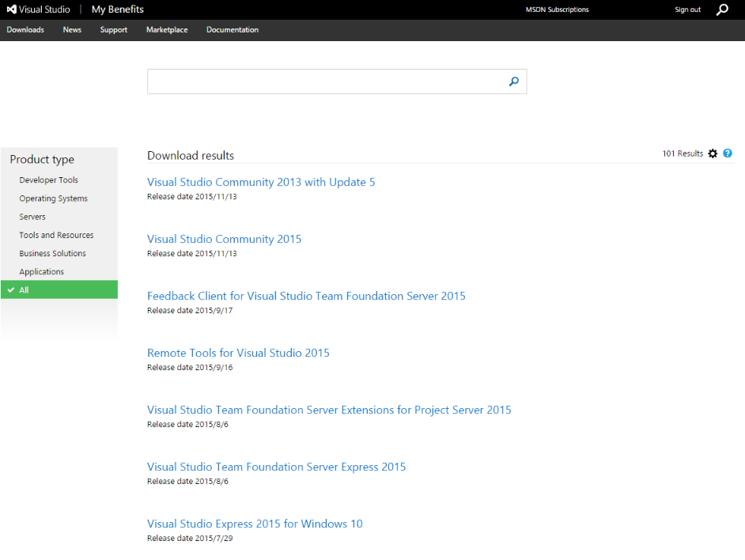
Task: Open the blue help question icon
Action: (x=728, y=153)
